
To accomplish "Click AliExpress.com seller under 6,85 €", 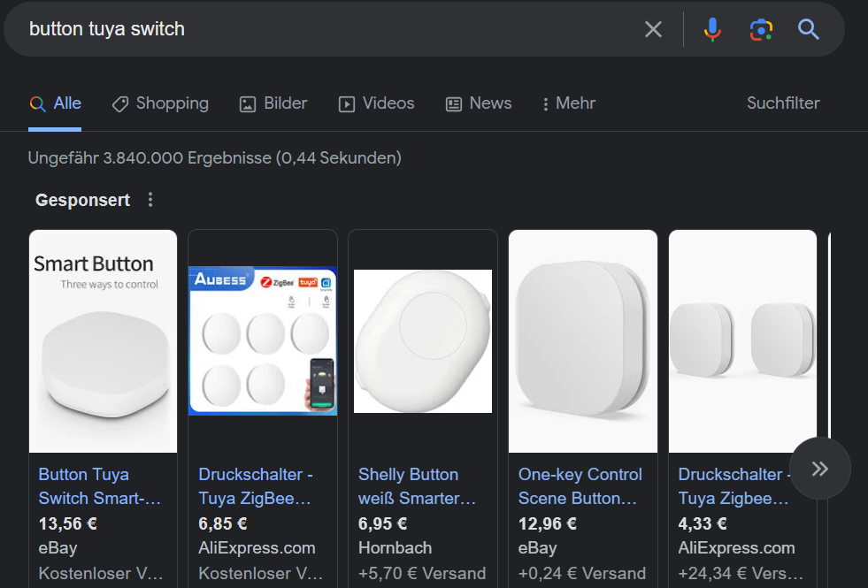I will click(257, 548).
